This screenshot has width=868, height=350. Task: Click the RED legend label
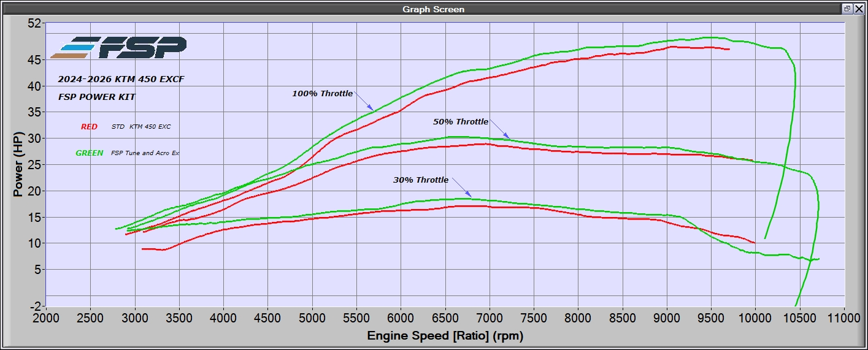(89, 127)
